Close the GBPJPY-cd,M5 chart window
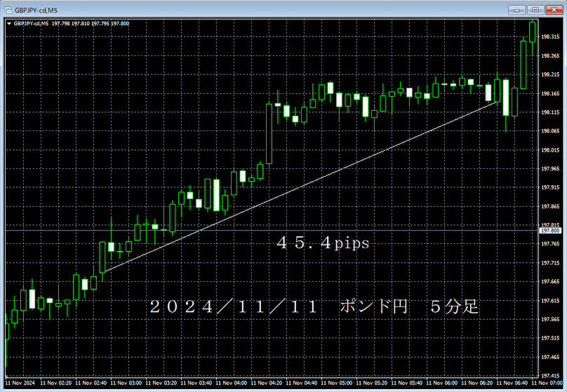567x392 pixels. (553, 9)
